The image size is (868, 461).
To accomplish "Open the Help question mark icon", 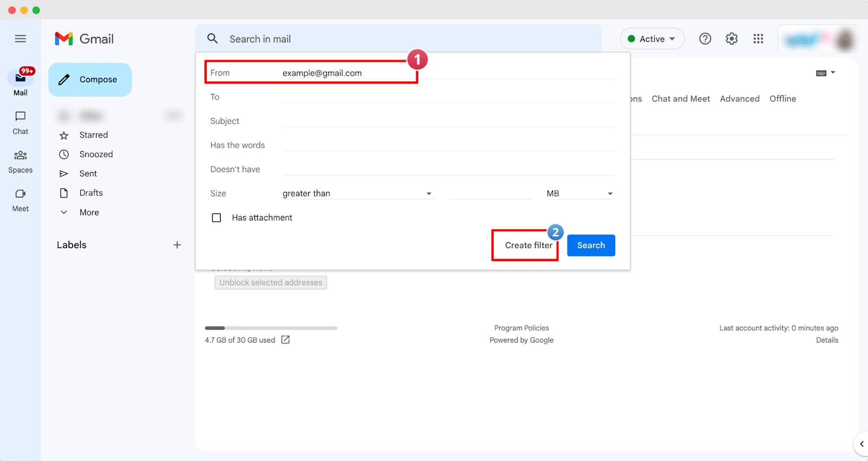I will tap(705, 39).
